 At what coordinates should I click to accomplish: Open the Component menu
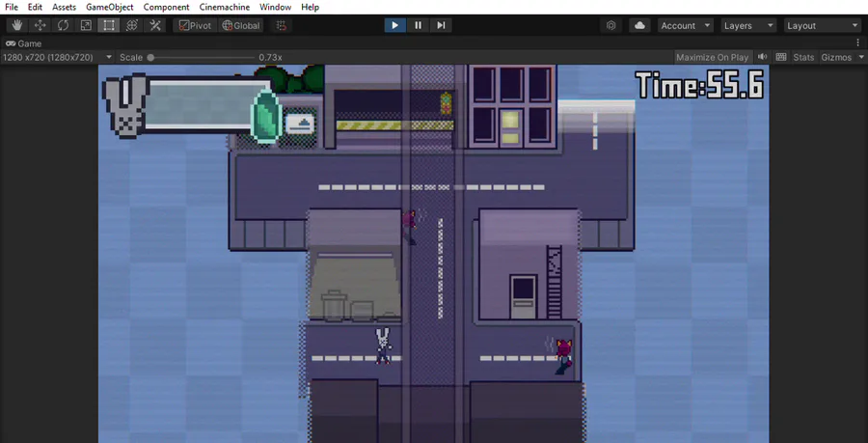[x=166, y=7]
